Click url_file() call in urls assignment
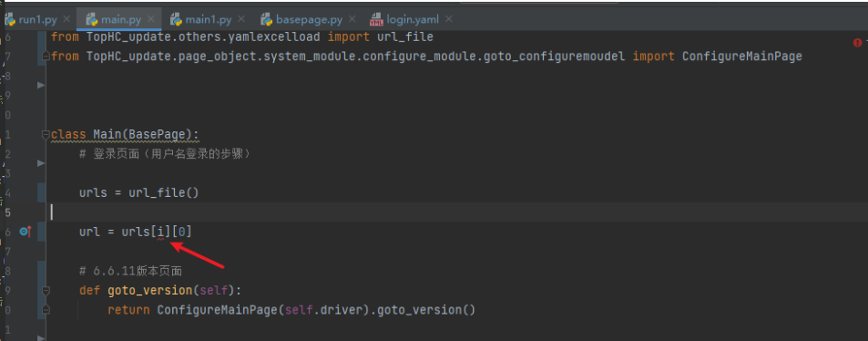The image size is (868, 341). (164, 193)
